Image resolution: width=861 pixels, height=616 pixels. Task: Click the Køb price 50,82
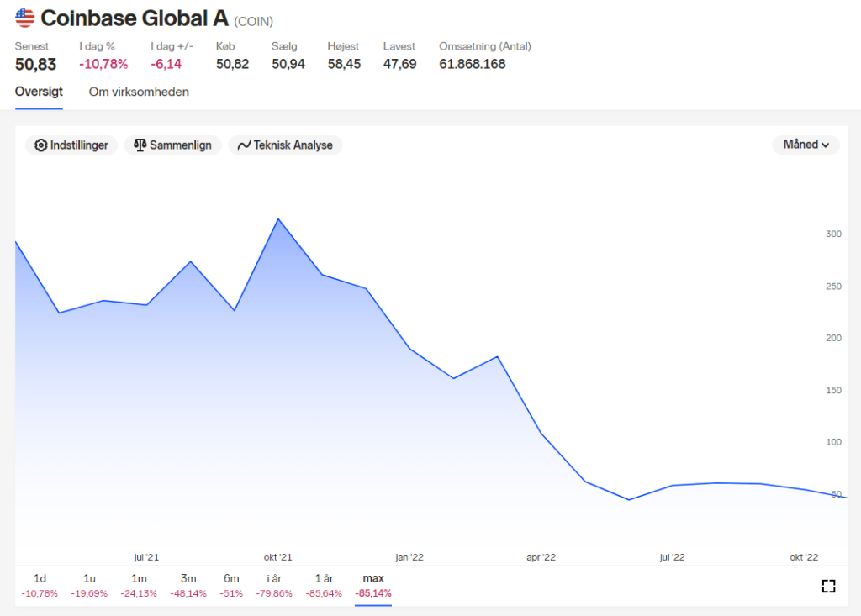click(232, 64)
